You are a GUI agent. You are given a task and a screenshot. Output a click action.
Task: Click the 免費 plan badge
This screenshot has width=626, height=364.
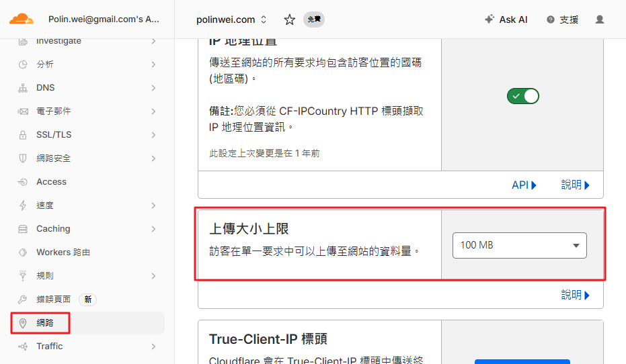[x=314, y=19]
